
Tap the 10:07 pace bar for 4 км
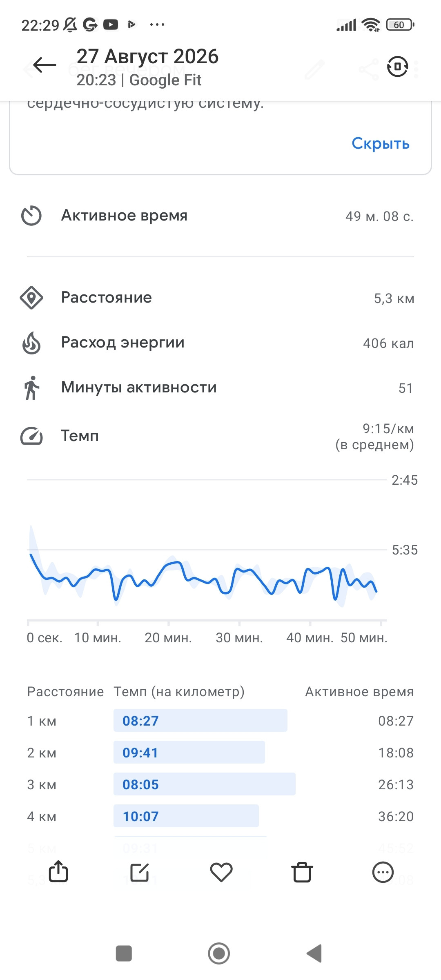click(186, 816)
